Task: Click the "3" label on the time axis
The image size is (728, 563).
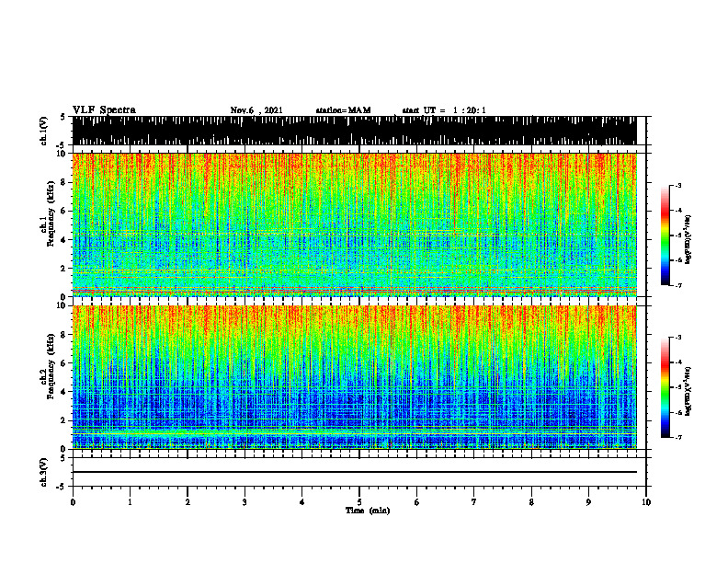Action: click(245, 502)
